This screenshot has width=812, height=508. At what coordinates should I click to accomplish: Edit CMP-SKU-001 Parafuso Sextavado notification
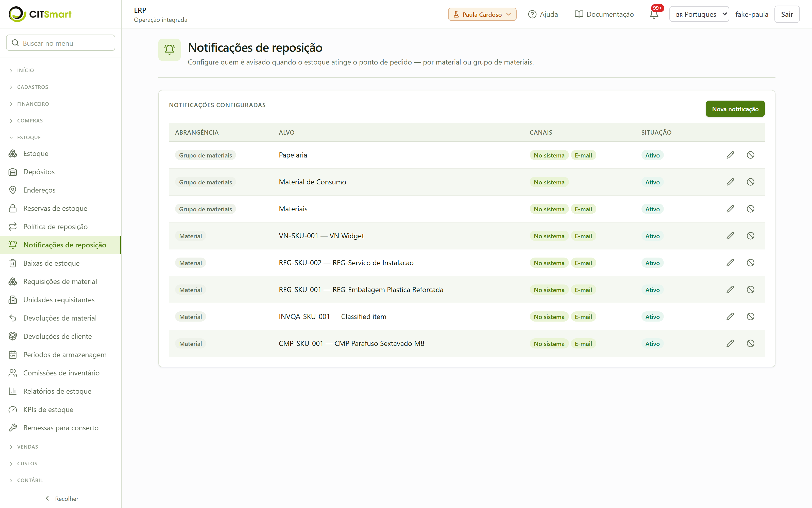pyautogui.click(x=730, y=343)
